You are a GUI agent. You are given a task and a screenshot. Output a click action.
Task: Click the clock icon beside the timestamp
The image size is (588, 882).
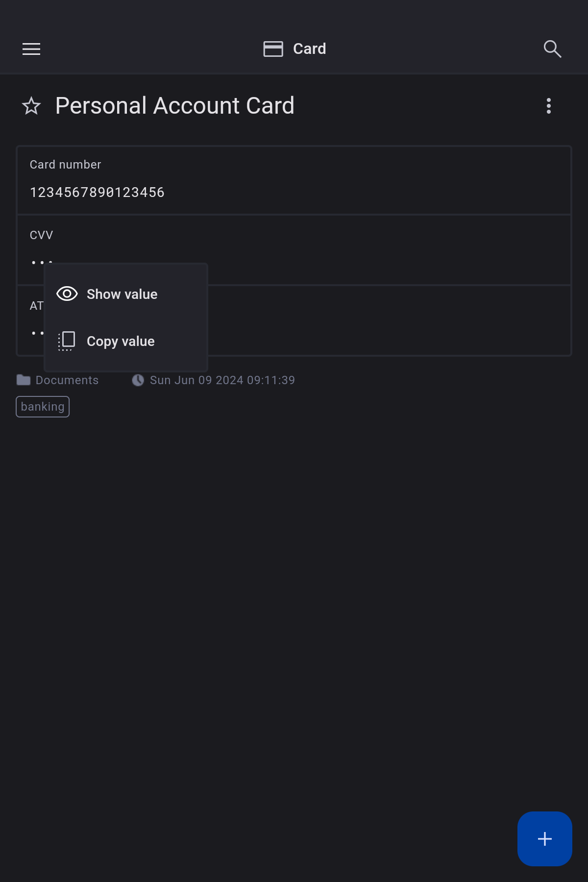pos(138,380)
